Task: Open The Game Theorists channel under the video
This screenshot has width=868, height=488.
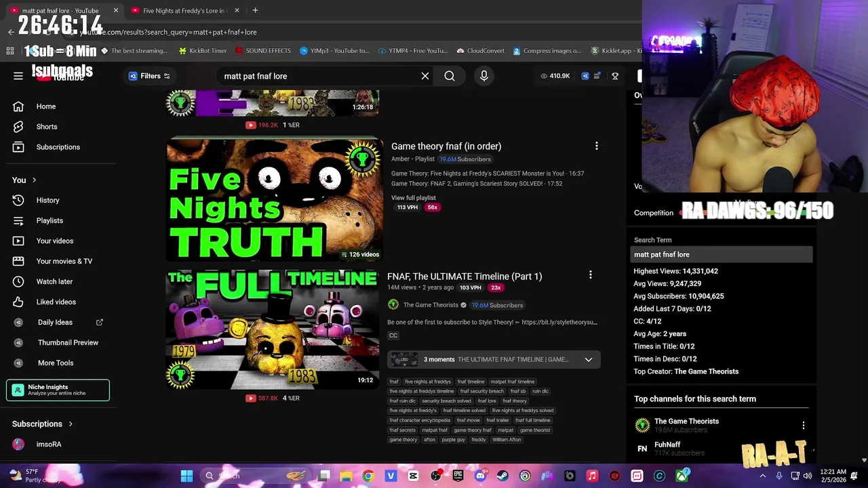Action: pos(431,305)
